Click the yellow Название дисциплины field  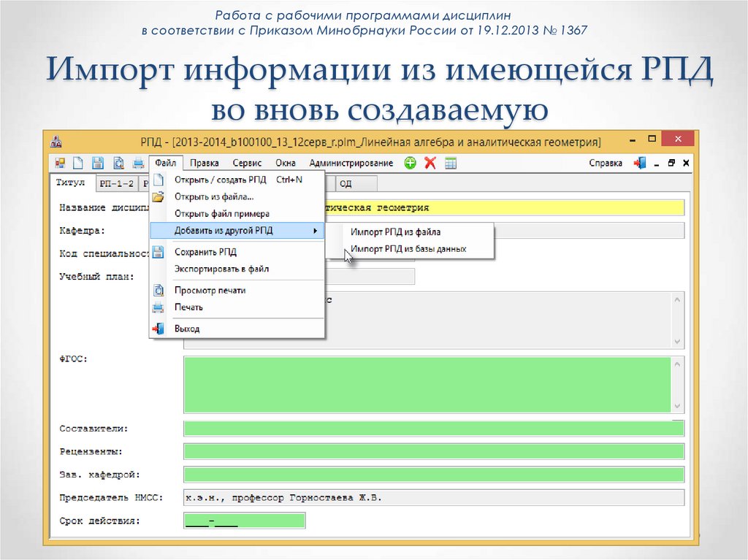(x=511, y=207)
